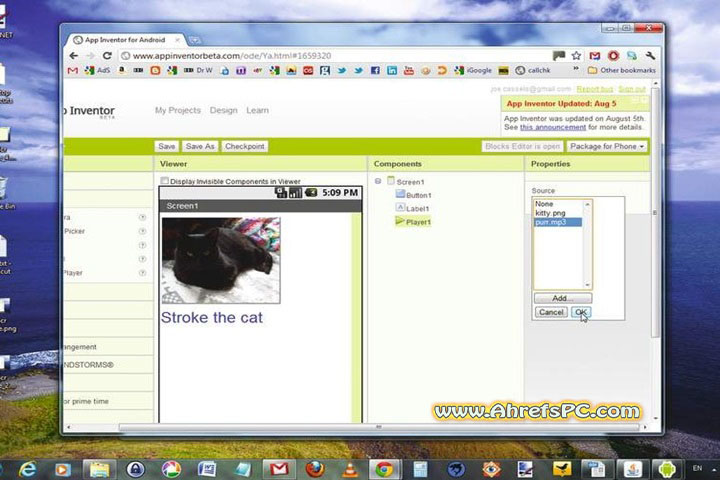Open the Package for Phone dropdown
Screen dimensions: 720x480
click(606, 146)
